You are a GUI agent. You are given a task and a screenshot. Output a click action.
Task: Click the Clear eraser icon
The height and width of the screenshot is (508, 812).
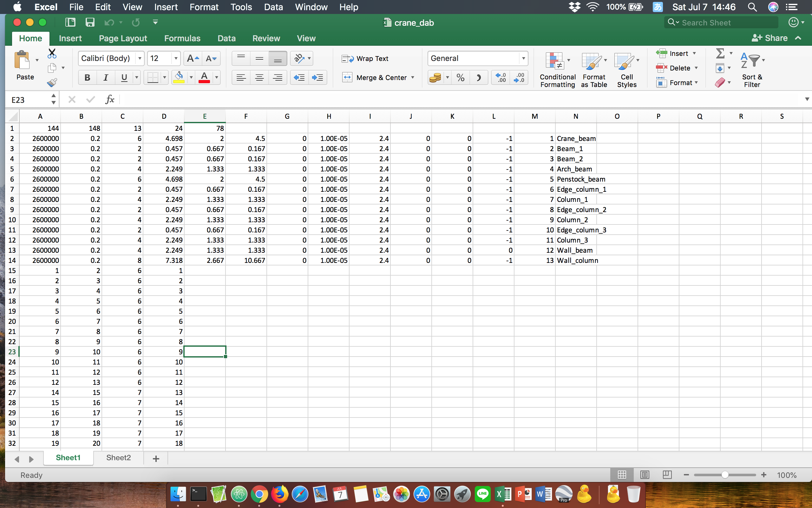720,82
